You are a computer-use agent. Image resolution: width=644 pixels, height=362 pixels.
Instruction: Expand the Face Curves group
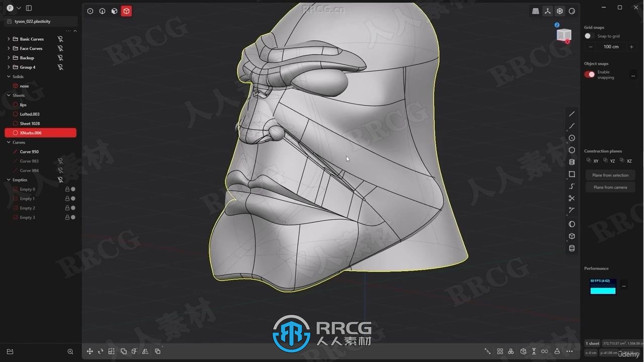[x=9, y=49]
